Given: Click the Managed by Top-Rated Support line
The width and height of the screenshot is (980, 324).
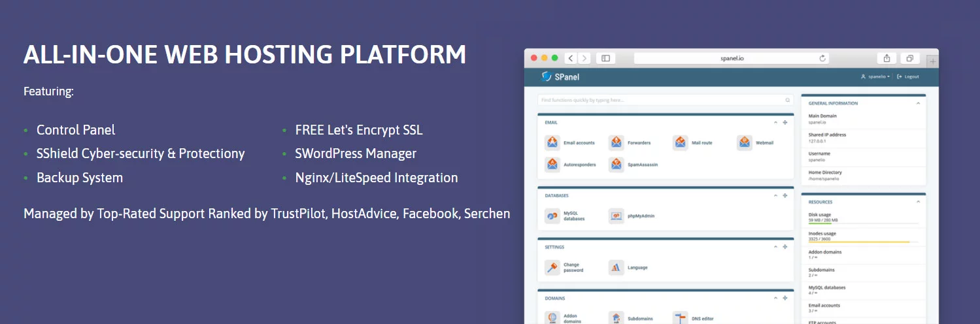Looking at the screenshot, I should pyautogui.click(x=267, y=214).
